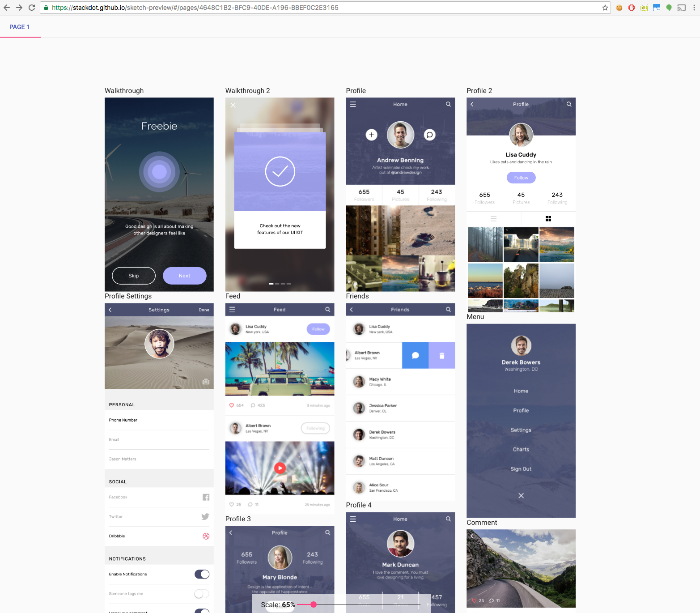
Task: Click Twitter bird icon in Social section
Action: [x=205, y=516]
